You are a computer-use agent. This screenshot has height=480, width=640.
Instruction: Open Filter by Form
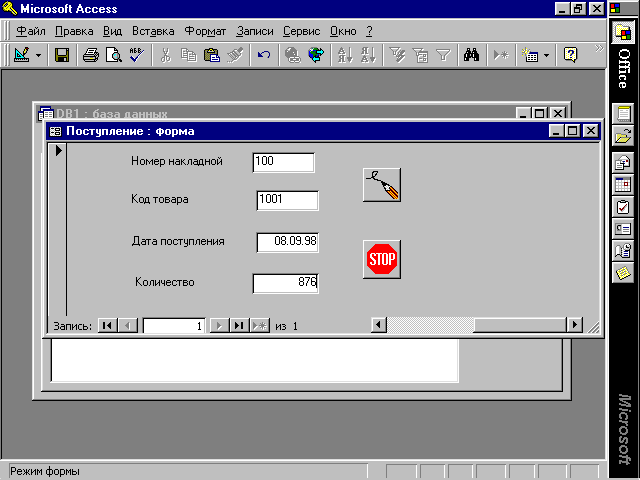(x=420, y=55)
